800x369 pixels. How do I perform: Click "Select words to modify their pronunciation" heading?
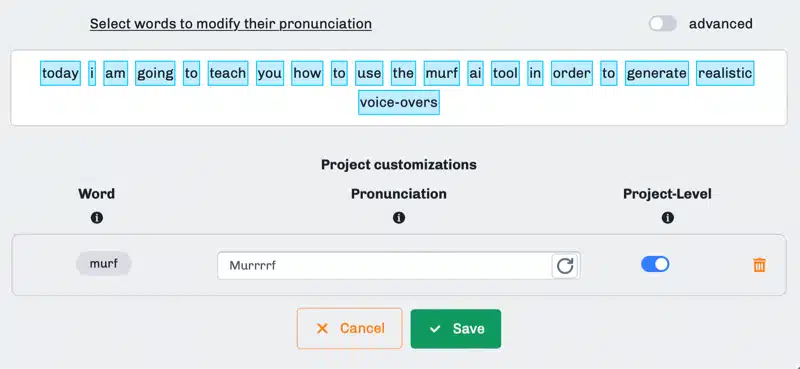231,23
